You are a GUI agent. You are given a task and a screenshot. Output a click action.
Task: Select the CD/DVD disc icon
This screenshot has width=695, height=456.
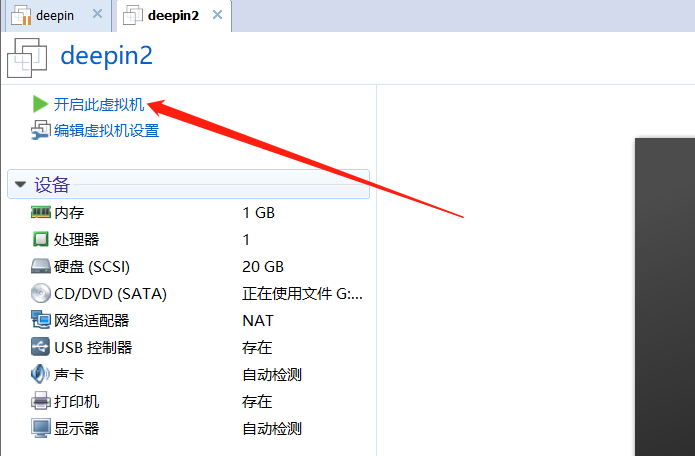(x=41, y=293)
